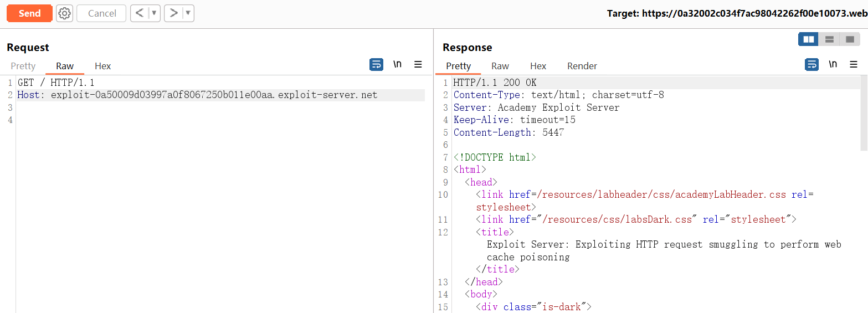Go forward to next request in history
The height and width of the screenshot is (313, 868).
point(173,13)
